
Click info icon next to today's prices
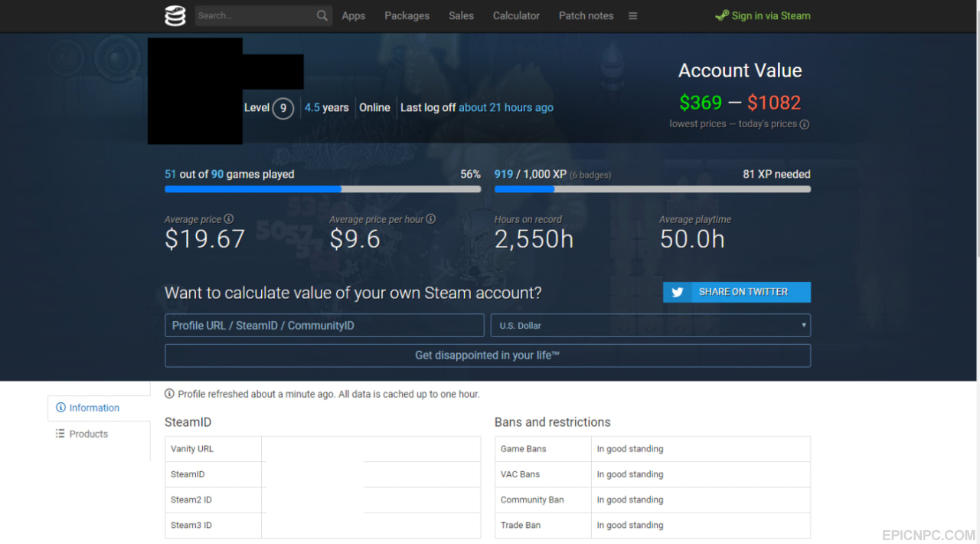point(805,124)
